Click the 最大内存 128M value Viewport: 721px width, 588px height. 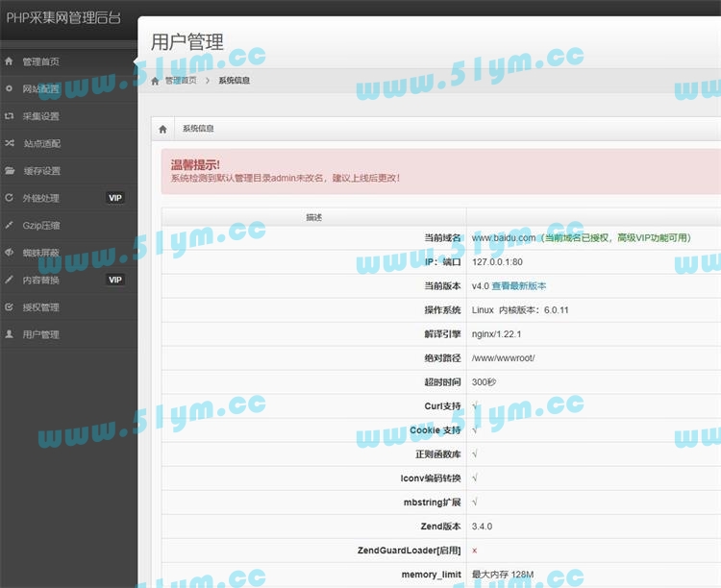point(503,575)
